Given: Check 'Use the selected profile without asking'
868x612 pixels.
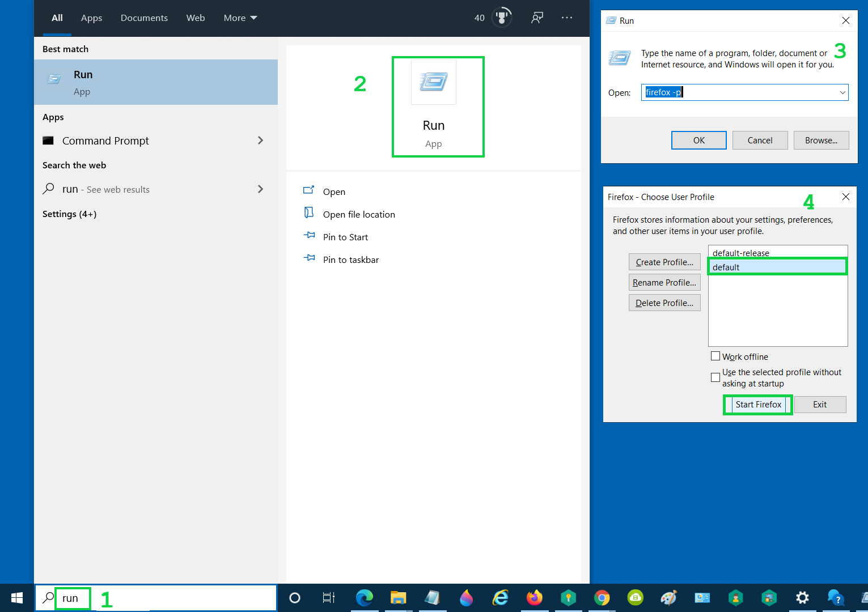Looking at the screenshot, I should click(715, 377).
